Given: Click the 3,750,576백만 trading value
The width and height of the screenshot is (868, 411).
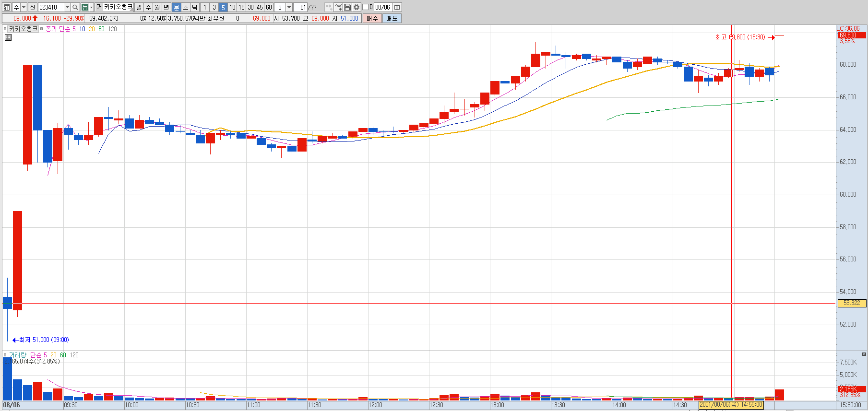Looking at the screenshot, I should point(187,18).
